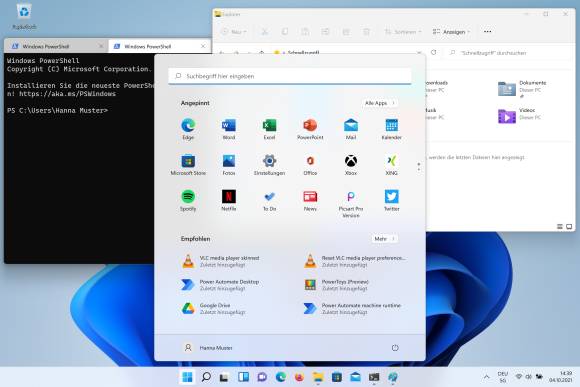The height and width of the screenshot is (387, 580).
Task: Close the active PowerShell tab
Action: point(203,46)
